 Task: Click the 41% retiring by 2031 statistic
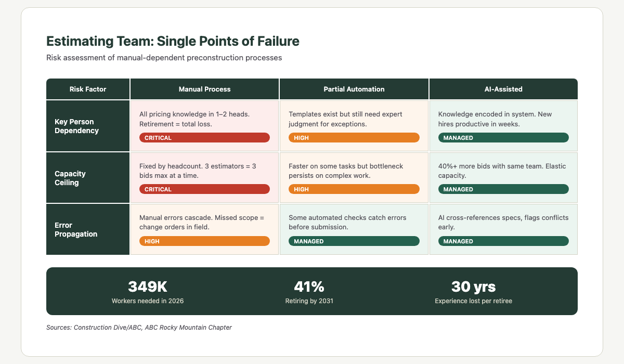click(309, 291)
